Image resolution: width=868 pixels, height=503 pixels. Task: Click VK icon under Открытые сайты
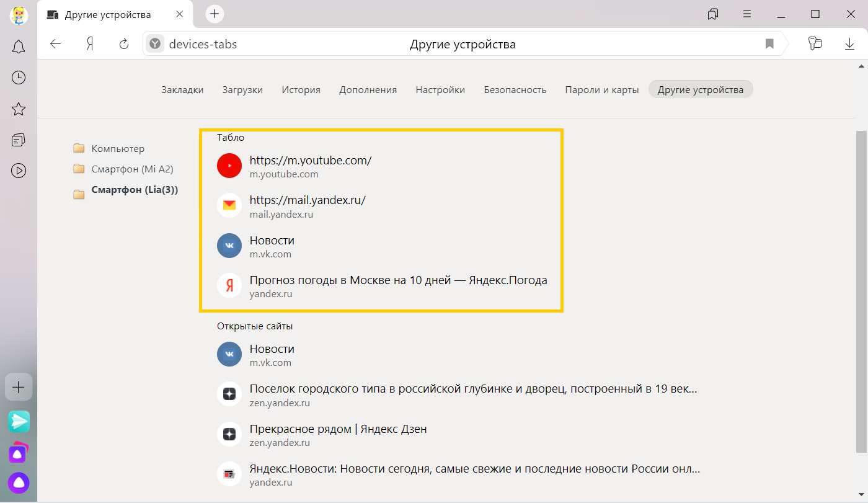pos(229,355)
